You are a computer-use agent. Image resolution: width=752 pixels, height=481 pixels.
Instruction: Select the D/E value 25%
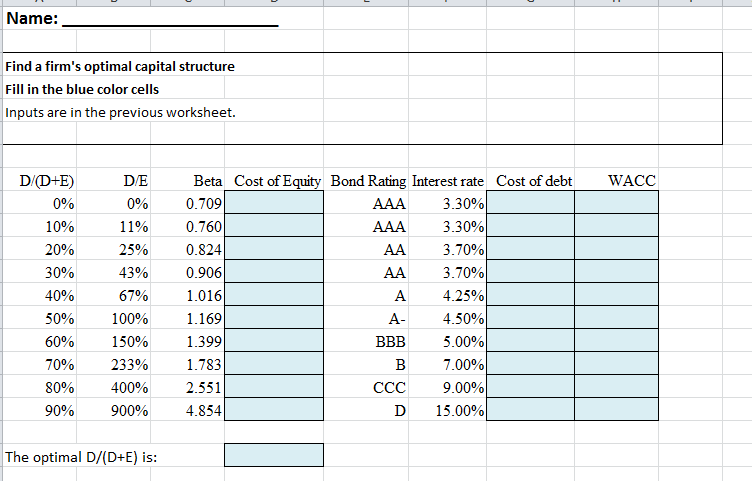(134, 249)
